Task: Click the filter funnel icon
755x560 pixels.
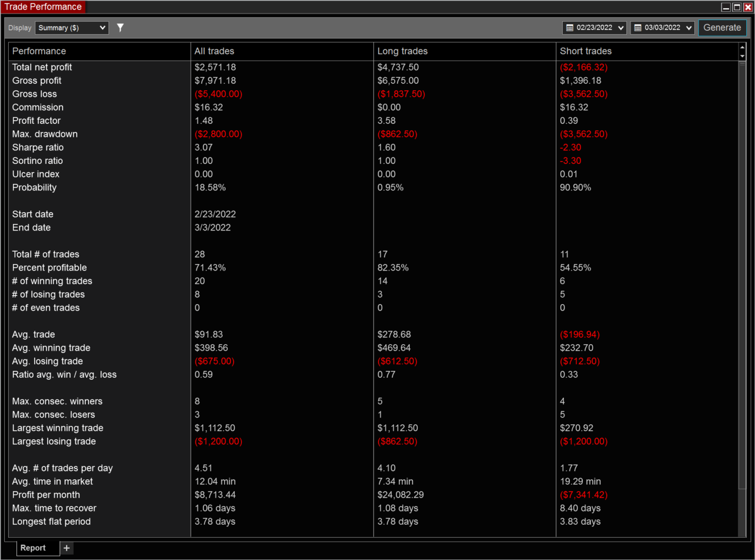Action: (x=120, y=28)
